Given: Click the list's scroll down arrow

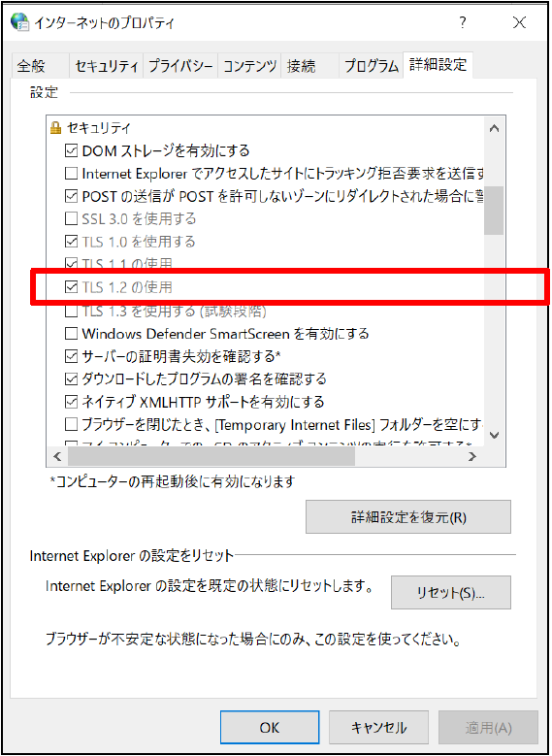Looking at the screenshot, I should tap(494, 435).
